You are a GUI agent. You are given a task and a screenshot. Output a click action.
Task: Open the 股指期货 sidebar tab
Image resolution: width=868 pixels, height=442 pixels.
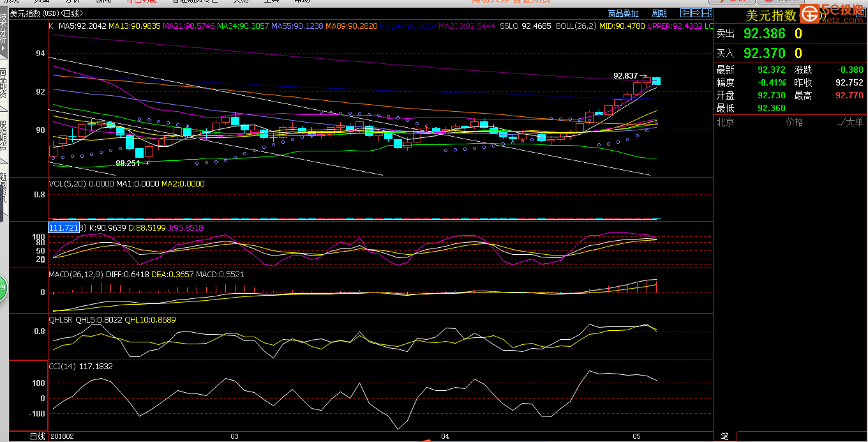[x=4, y=137]
